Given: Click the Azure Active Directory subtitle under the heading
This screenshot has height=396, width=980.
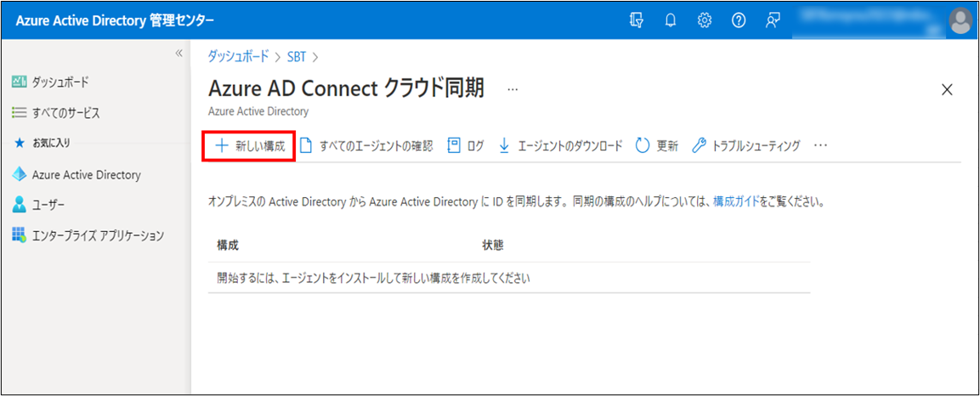Looking at the screenshot, I should (x=258, y=112).
